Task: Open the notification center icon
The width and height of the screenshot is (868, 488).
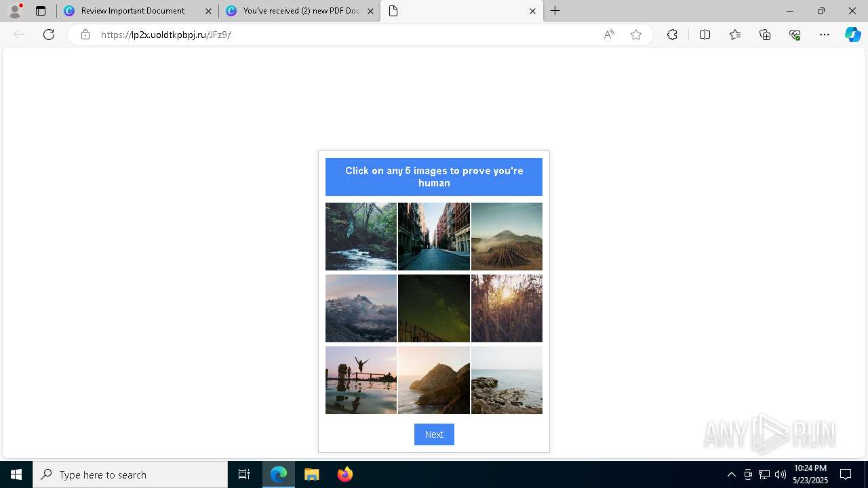Action: pos(846,474)
